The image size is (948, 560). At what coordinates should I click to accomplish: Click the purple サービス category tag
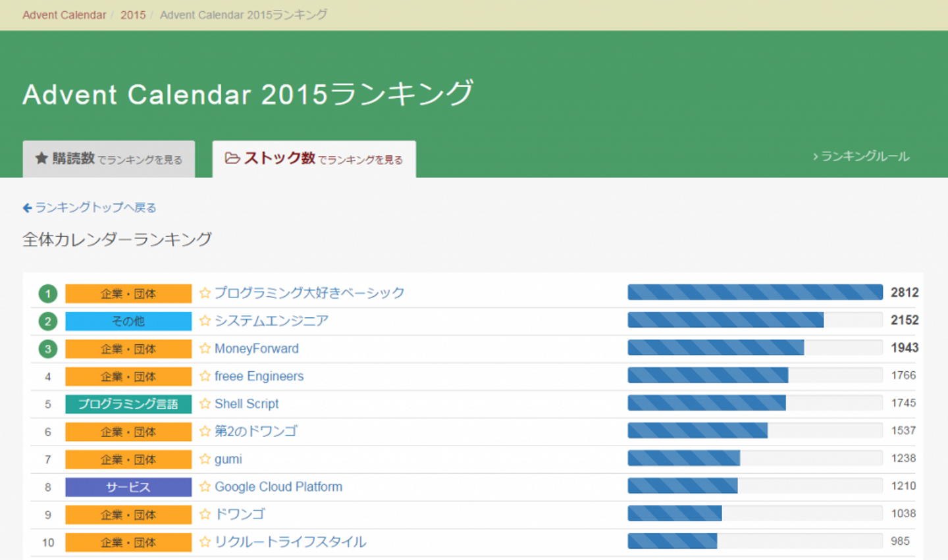128,487
